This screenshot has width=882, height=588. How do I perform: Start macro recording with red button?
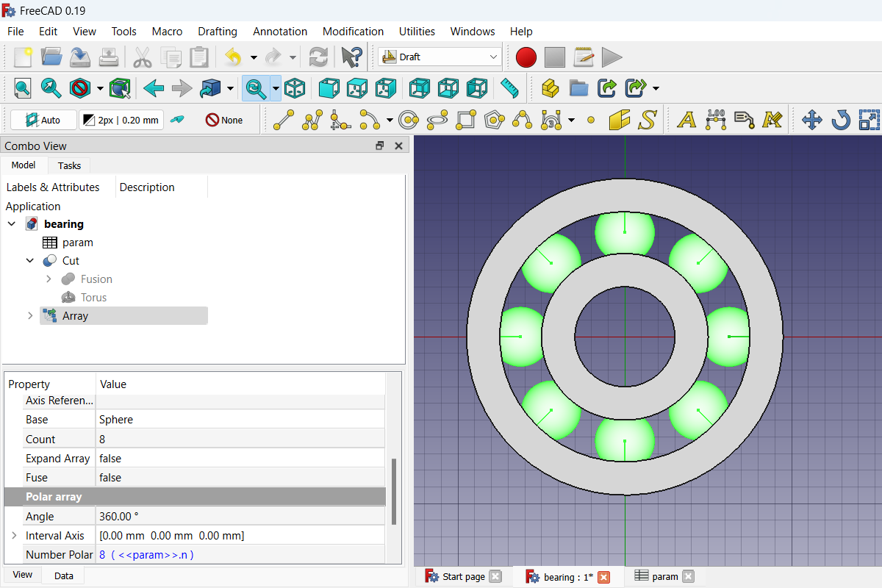click(526, 57)
